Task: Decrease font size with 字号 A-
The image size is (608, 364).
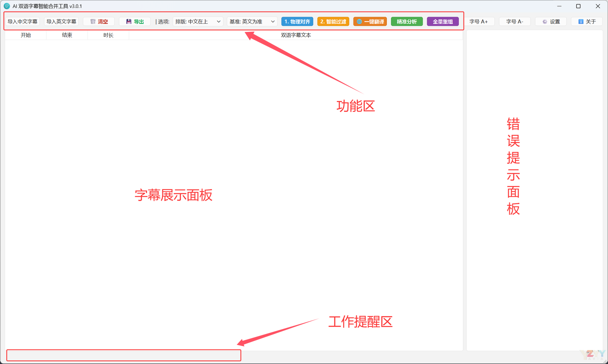Action: [515, 22]
